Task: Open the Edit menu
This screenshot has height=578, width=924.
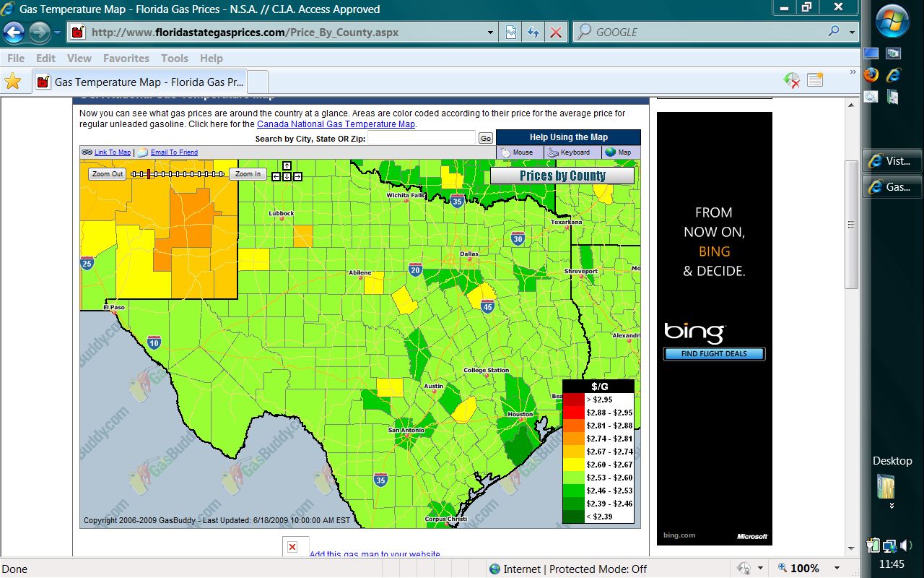Action: [x=45, y=59]
